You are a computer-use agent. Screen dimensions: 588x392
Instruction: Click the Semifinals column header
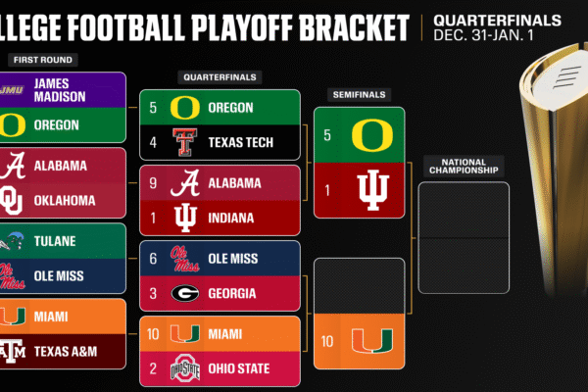(359, 95)
